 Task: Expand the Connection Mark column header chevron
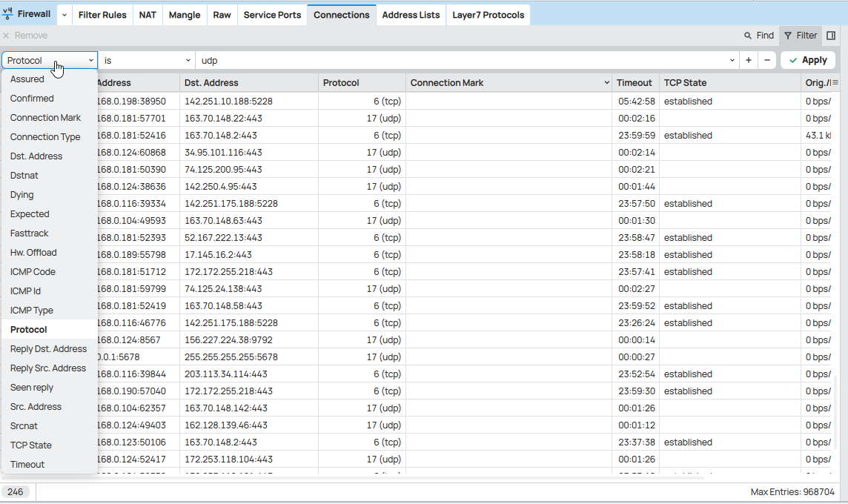[607, 83]
